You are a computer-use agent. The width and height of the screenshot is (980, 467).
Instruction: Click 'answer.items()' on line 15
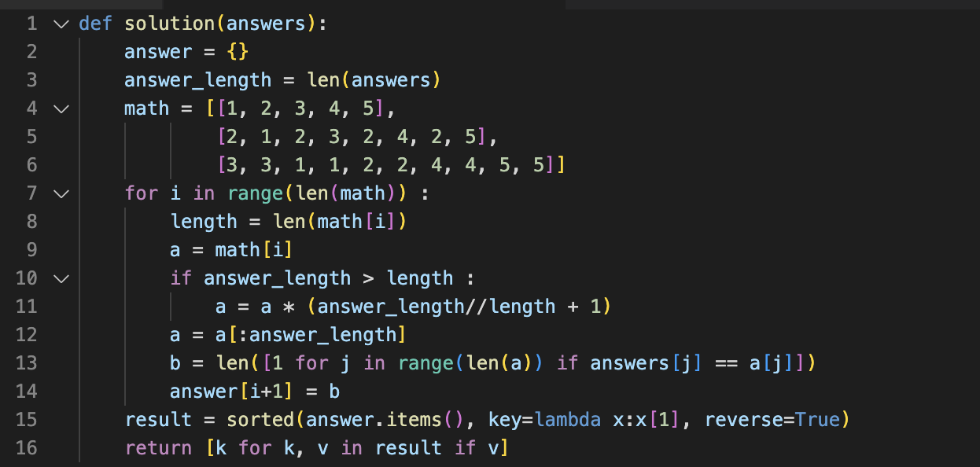(385, 420)
